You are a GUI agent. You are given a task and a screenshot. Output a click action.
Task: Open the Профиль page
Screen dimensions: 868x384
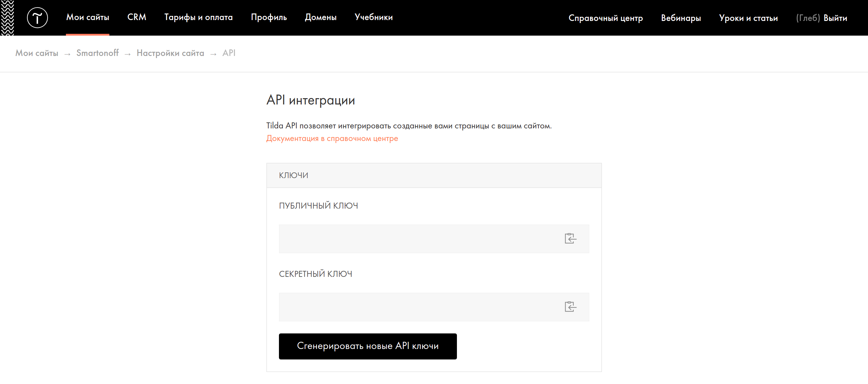pyautogui.click(x=268, y=17)
